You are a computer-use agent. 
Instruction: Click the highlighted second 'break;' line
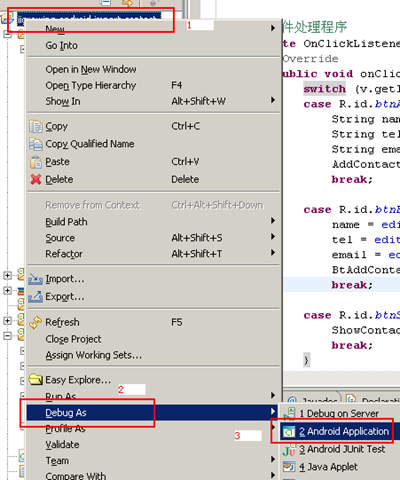pos(352,285)
